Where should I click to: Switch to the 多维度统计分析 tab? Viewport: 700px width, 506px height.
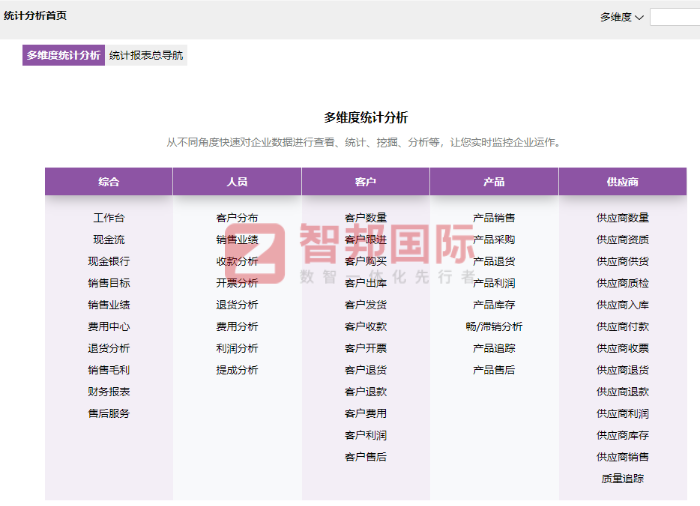click(63, 55)
